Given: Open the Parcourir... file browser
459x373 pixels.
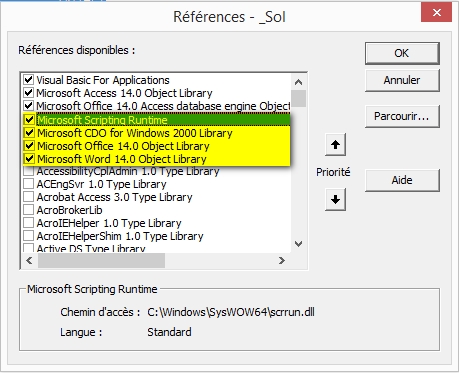Looking at the screenshot, I should [x=402, y=116].
